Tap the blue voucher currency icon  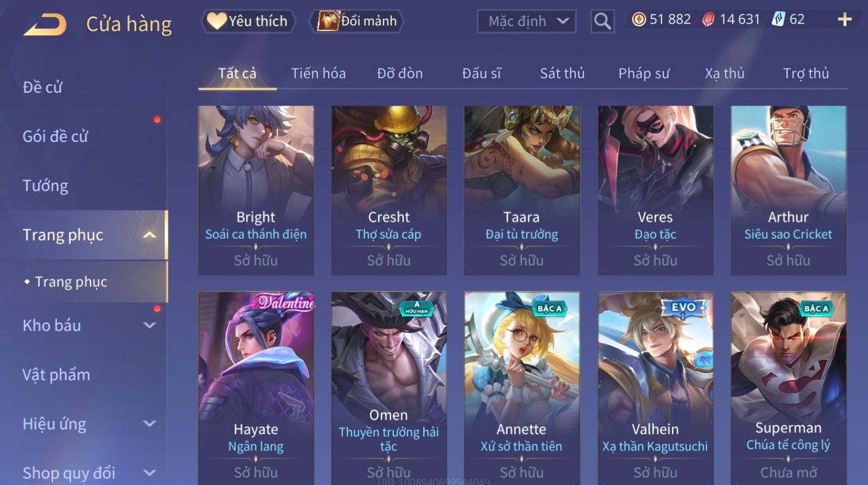pyautogui.click(x=779, y=20)
